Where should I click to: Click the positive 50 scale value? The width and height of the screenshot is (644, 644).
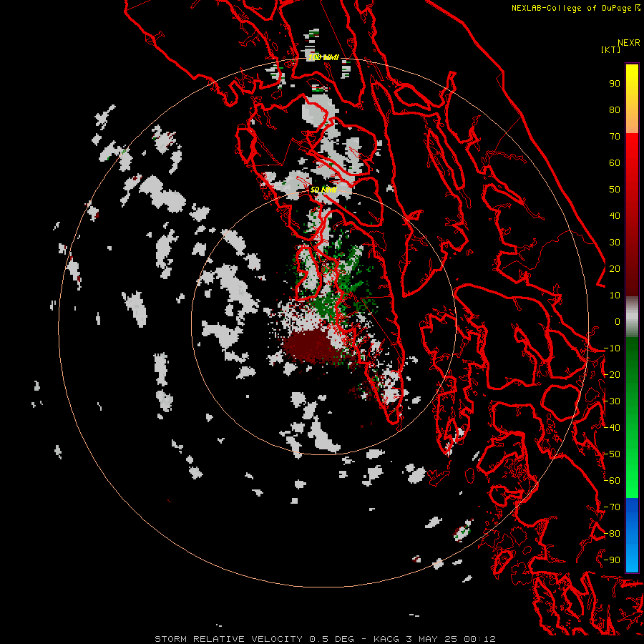point(615,190)
